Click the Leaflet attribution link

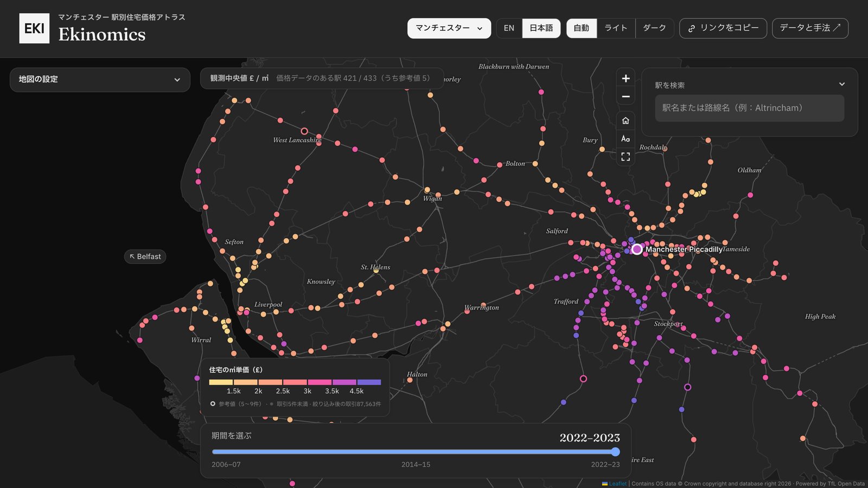coord(617,484)
